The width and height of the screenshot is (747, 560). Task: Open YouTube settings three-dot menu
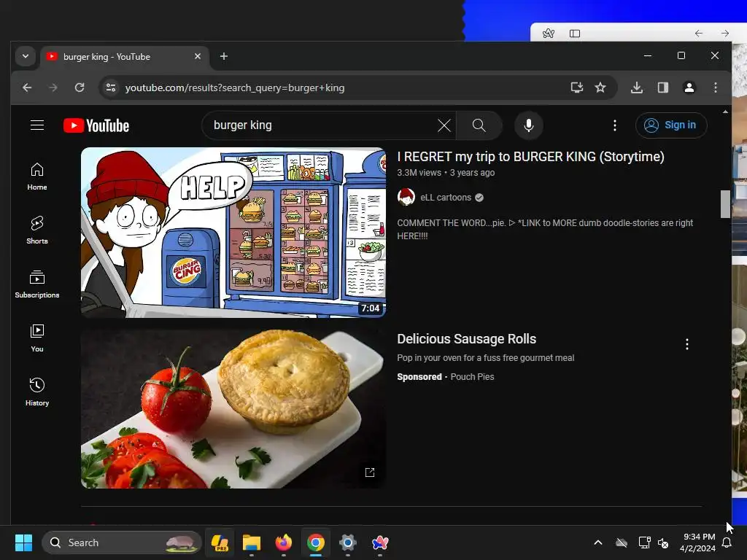pos(615,125)
